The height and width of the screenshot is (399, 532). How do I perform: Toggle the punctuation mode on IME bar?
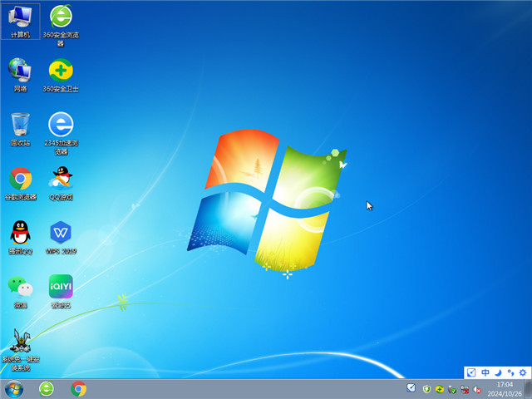(510, 373)
